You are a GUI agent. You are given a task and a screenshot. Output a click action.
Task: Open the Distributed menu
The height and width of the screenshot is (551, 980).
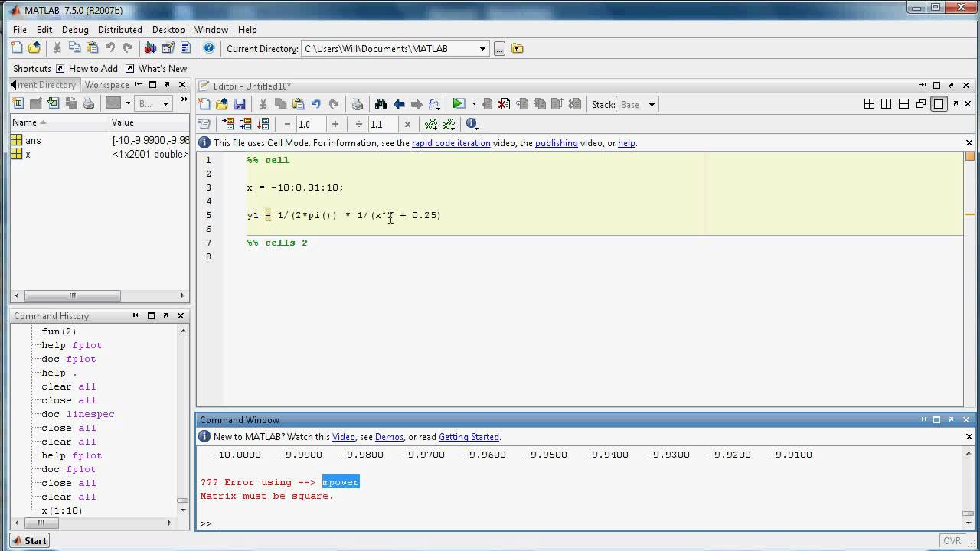tap(119, 30)
